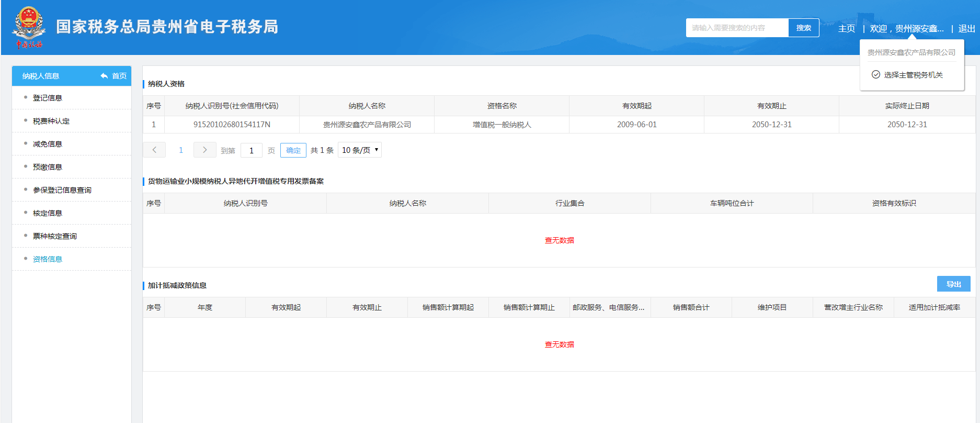Click the 主页 link in header
The image size is (980, 423).
click(x=846, y=29)
